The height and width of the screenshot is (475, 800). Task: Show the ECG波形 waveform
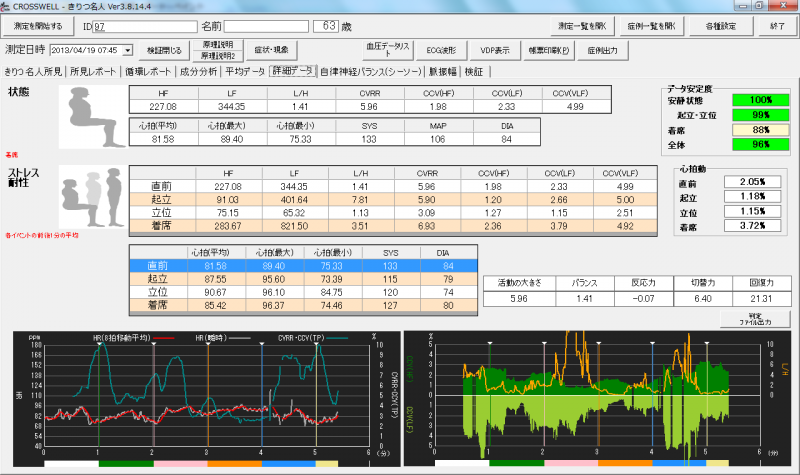(x=441, y=49)
